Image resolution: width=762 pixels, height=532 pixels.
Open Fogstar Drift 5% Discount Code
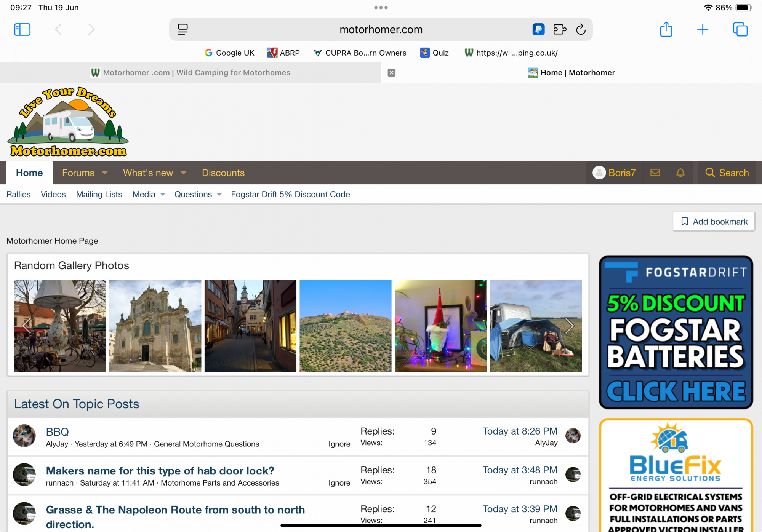click(x=290, y=194)
